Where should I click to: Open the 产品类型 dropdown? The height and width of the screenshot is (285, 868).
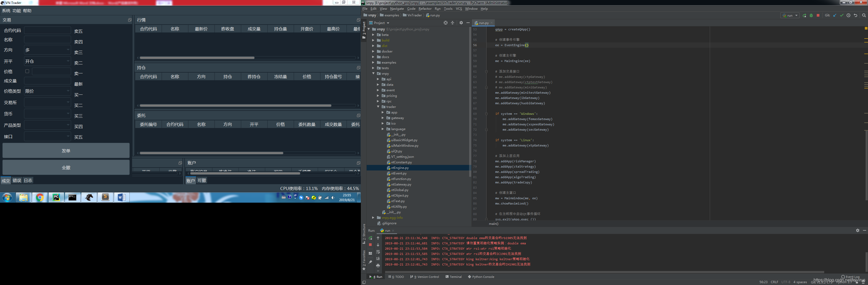[48, 125]
